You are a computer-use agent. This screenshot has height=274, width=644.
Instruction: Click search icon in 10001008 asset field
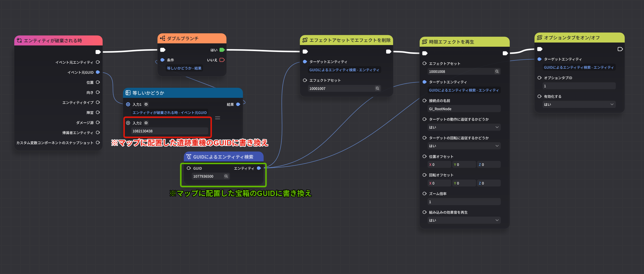point(497,71)
